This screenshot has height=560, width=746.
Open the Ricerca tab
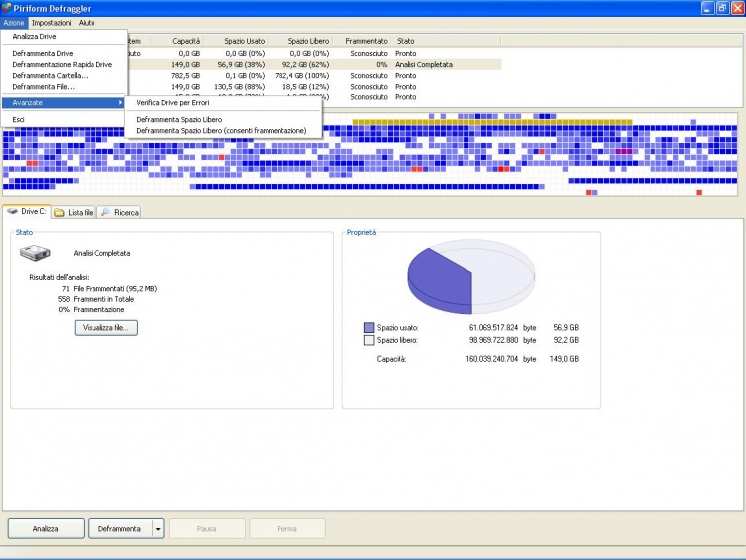click(119, 212)
